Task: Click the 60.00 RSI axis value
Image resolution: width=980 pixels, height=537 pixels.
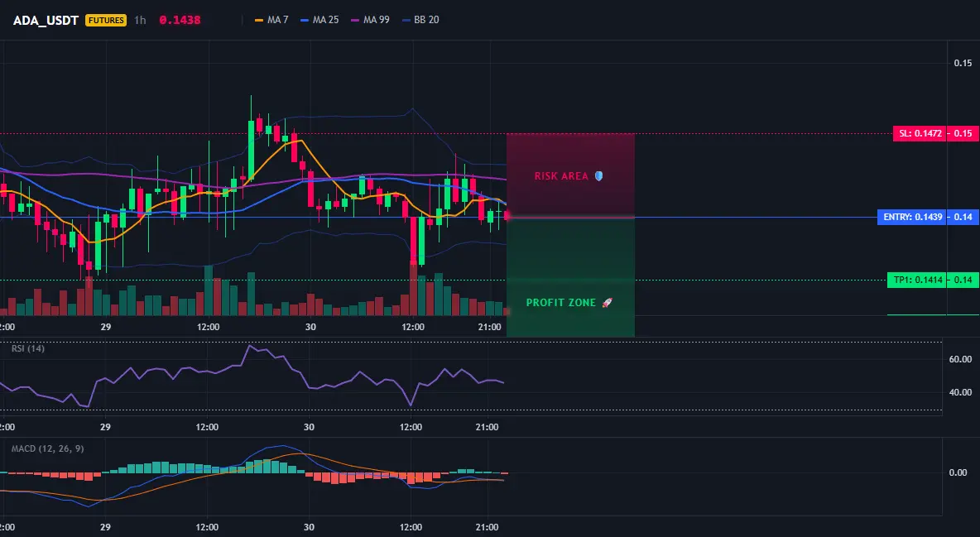Action: click(x=961, y=359)
